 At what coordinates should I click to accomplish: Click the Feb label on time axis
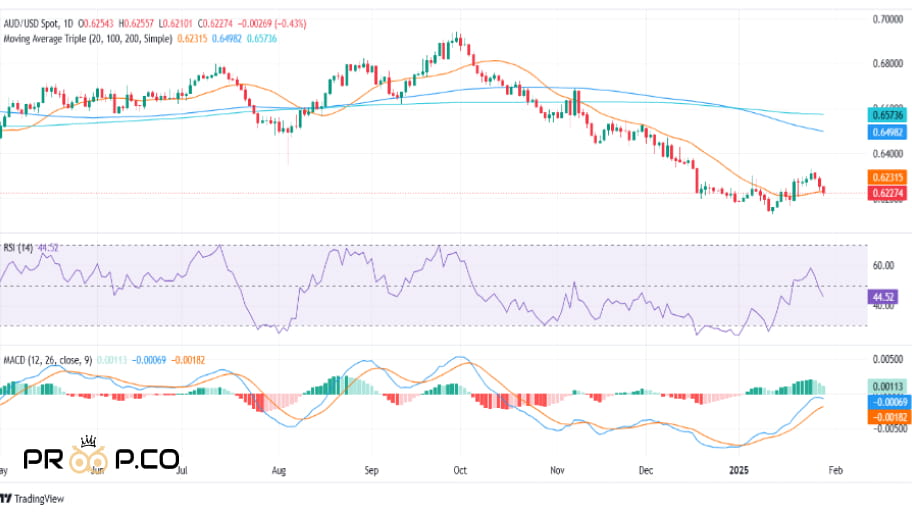pyautogui.click(x=835, y=470)
